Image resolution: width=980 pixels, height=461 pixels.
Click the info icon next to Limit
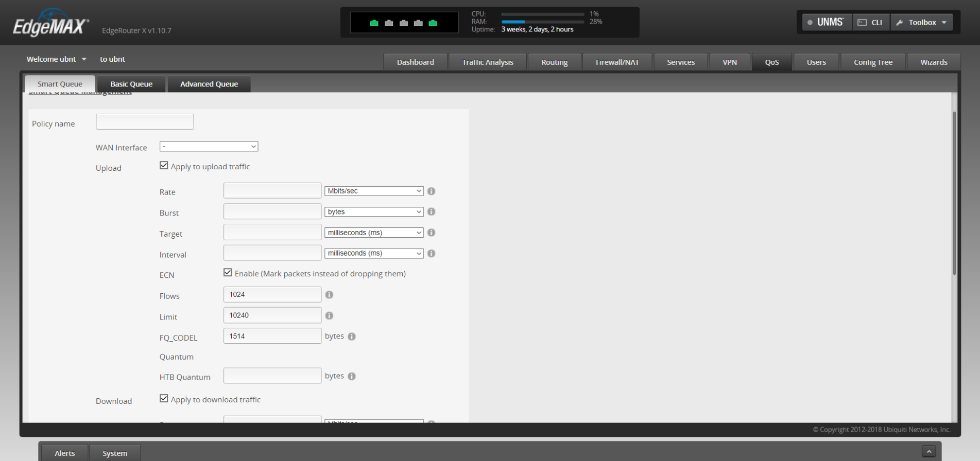tap(329, 315)
